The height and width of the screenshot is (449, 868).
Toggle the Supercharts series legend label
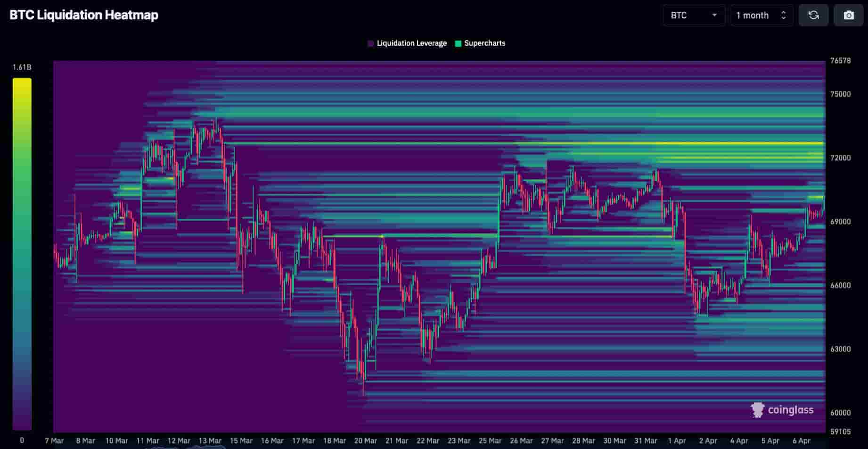coord(484,43)
